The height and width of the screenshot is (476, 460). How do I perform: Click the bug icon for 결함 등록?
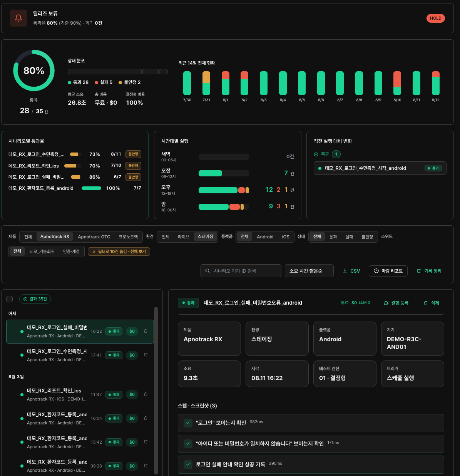tap(386, 303)
